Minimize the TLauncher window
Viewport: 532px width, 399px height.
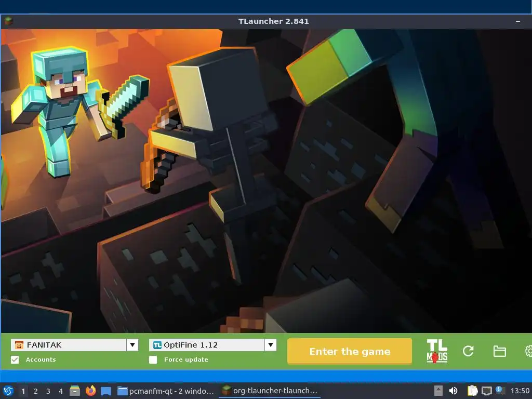(518, 21)
